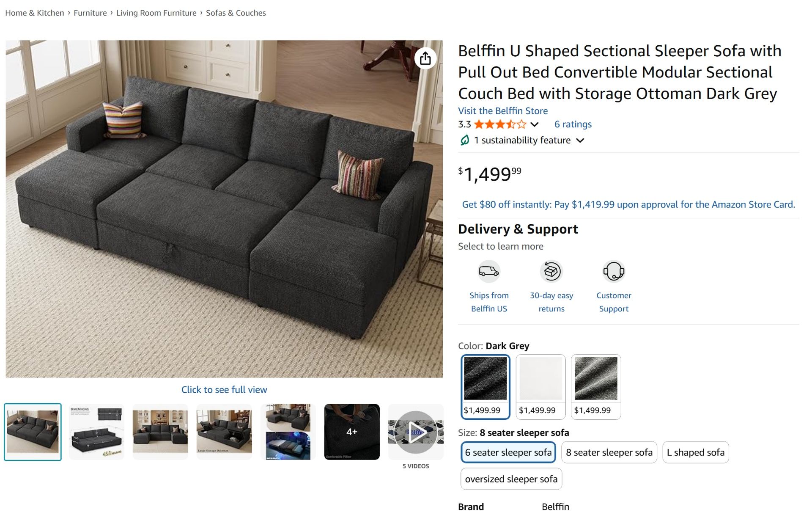
Task: Visit the Belffin Store
Action: [502, 111]
